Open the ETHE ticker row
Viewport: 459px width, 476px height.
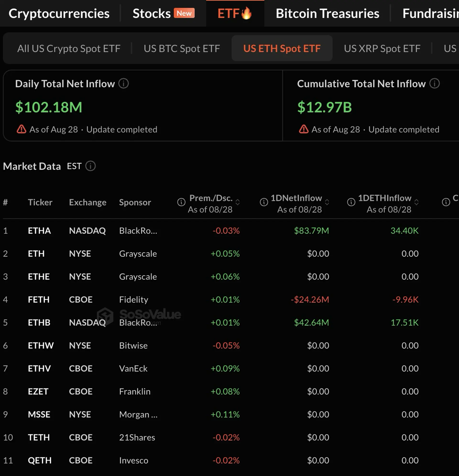click(39, 276)
